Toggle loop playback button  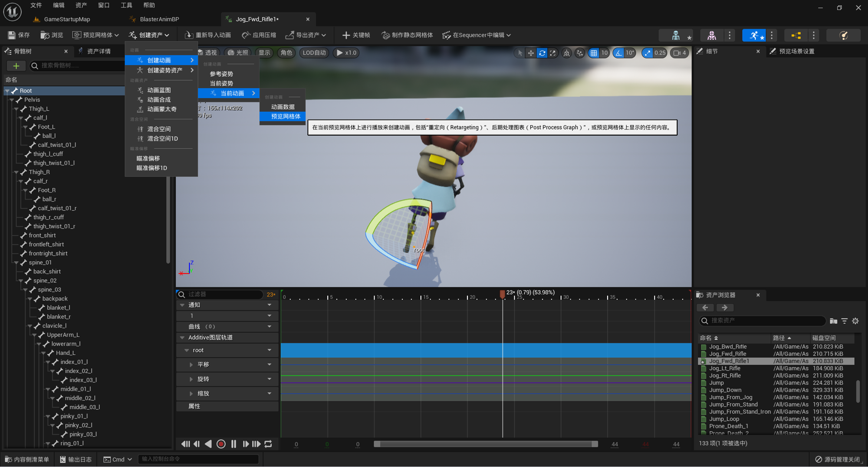(268, 444)
